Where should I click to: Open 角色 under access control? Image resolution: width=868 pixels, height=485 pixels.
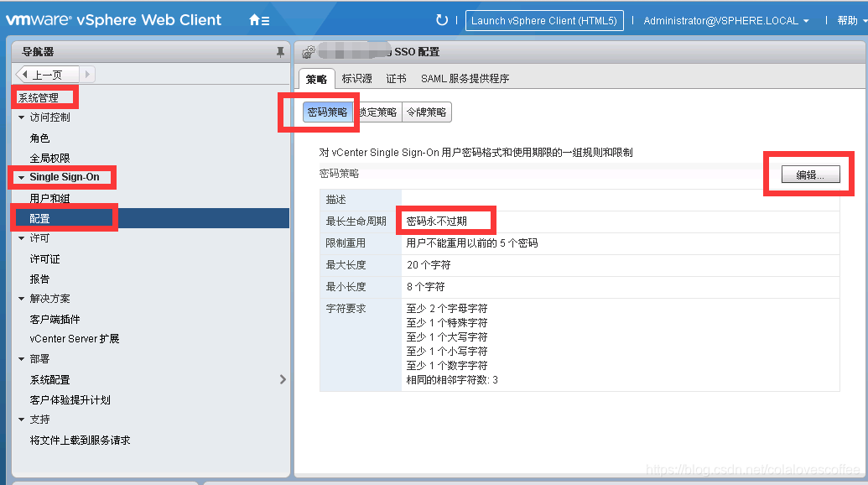pyautogui.click(x=40, y=138)
